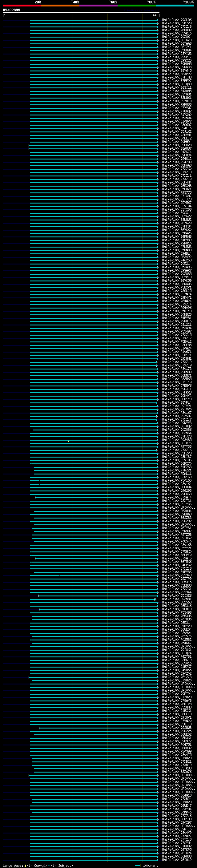Select the UniRef100_A1YZA0 label

coord(177,115)
